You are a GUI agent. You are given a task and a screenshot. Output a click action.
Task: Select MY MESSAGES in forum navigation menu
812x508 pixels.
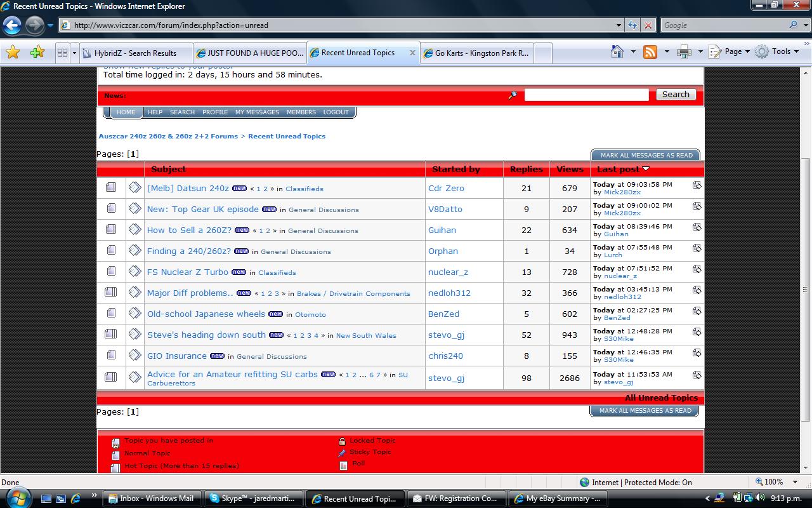(257, 112)
